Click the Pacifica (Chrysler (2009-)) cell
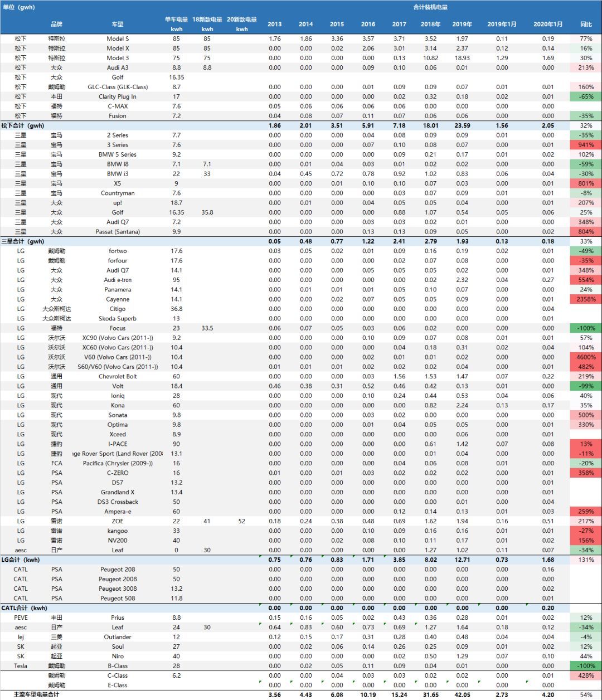Screen dimensions: 602x700 click(x=118, y=464)
